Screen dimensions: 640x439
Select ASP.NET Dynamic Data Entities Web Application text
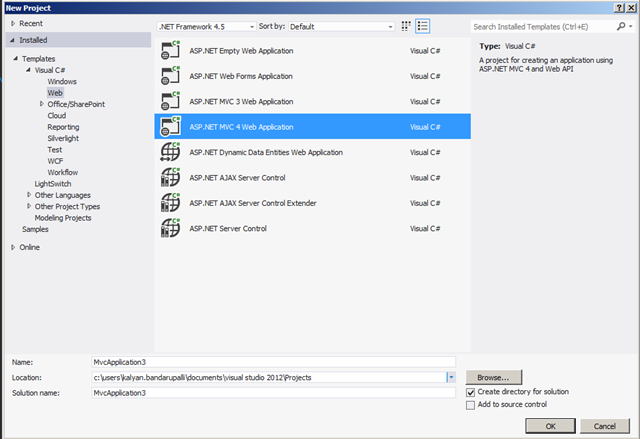click(x=266, y=152)
